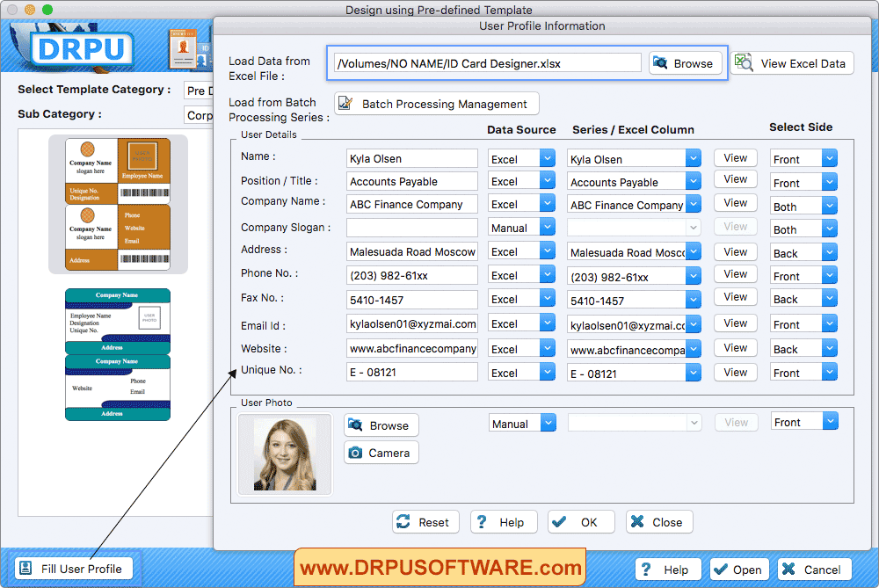
Task: Click Browse button for Excel file
Action: (x=685, y=63)
